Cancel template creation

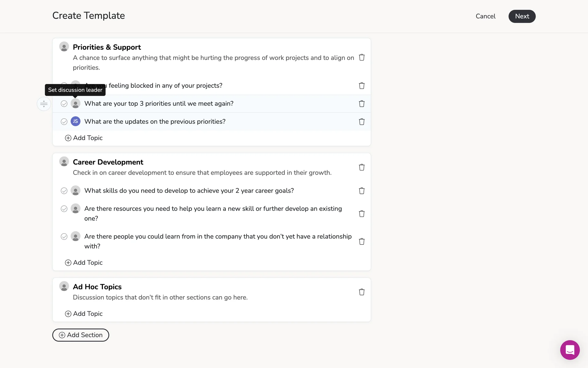[x=485, y=16]
